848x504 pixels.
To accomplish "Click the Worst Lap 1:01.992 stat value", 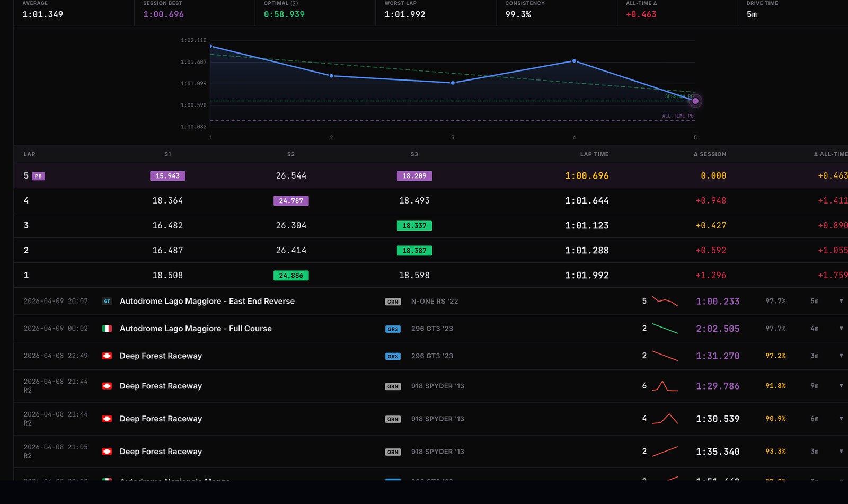I will (405, 15).
